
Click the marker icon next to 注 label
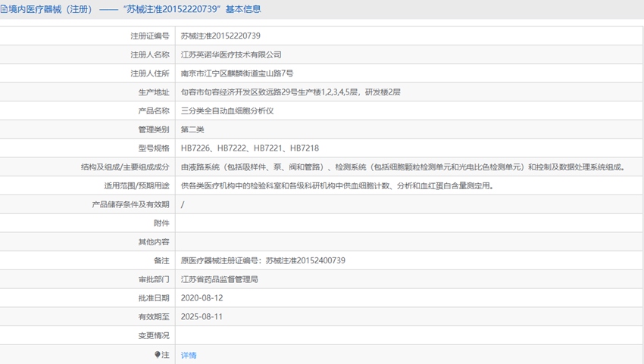click(x=158, y=355)
